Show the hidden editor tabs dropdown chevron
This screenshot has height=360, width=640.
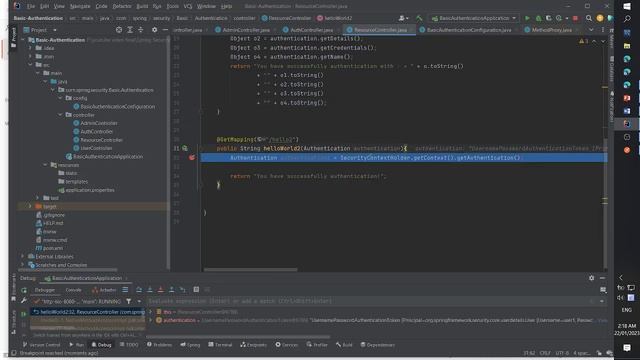pyautogui.click(x=591, y=30)
